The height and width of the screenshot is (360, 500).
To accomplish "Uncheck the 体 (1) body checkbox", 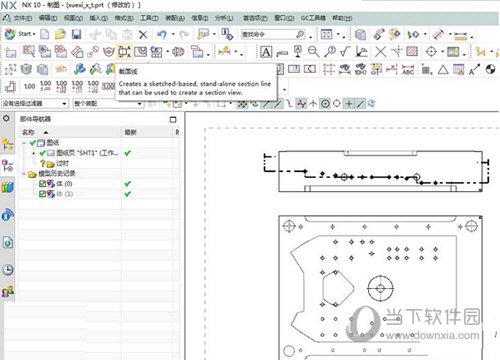I will pyautogui.click(x=42, y=194).
